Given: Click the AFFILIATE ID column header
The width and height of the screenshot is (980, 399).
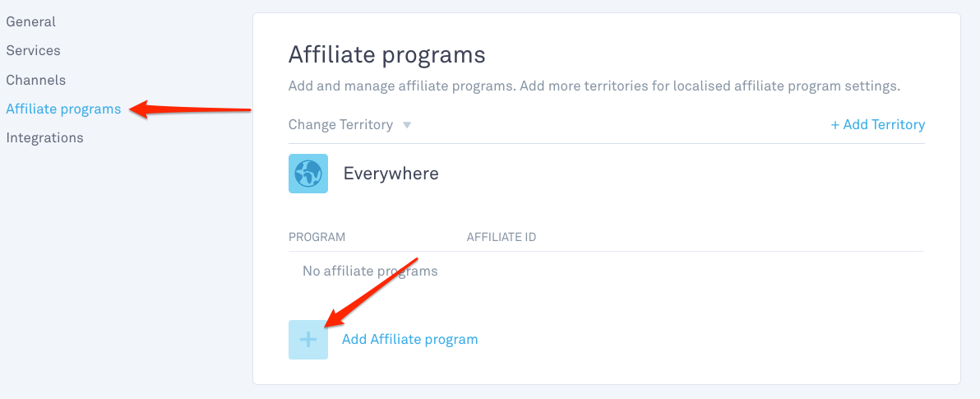Looking at the screenshot, I should click(502, 237).
